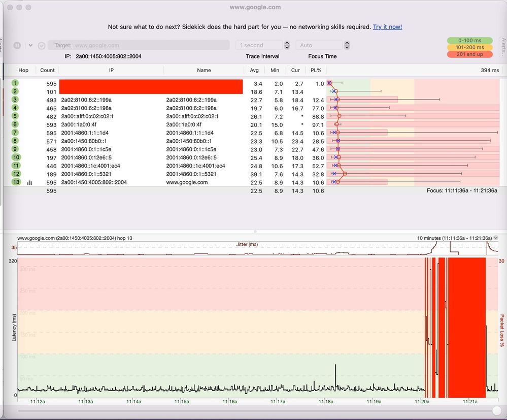Image resolution: width=507 pixels, height=420 pixels.
Task: Select hop 13 circle icon
Action: [x=16, y=182]
